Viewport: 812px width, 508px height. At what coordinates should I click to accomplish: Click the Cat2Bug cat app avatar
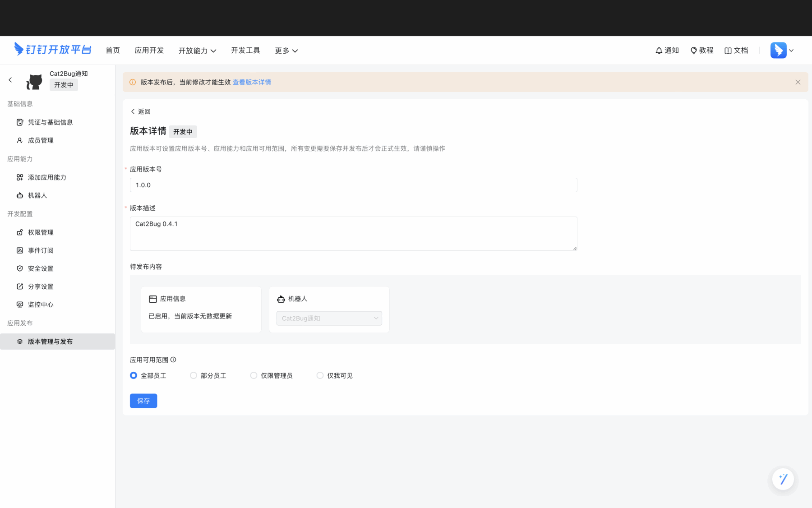click(34, 81)
